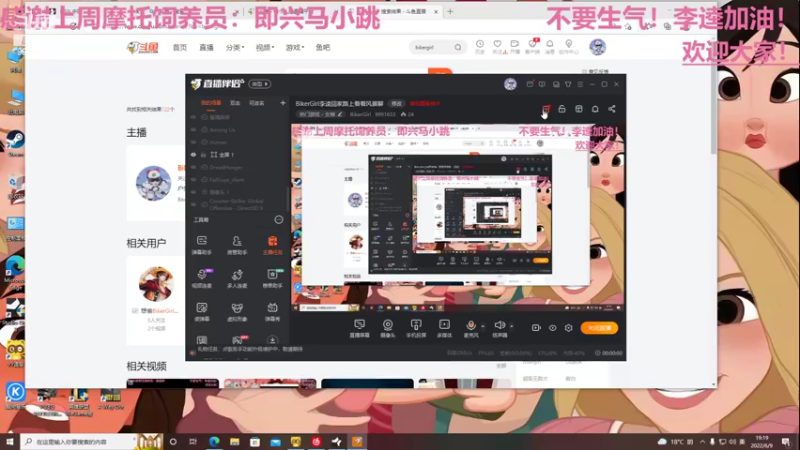Toggle visibility of the Human source
The width and height of the screenshot is (800, 450).
tap(193, 142)
